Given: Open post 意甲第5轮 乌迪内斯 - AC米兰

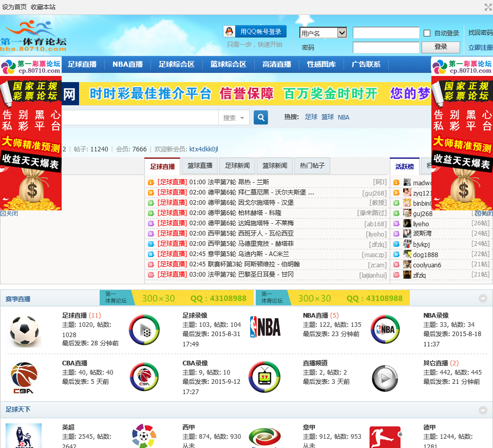Looking at the screenshot, I should [239, 254].
